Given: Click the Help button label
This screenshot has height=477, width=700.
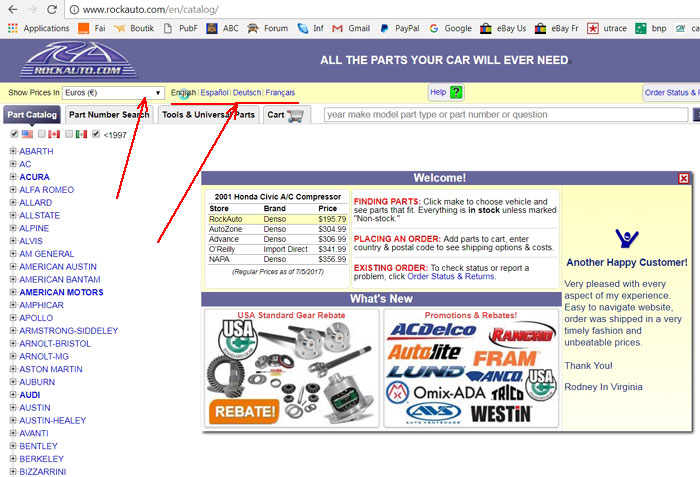Looking at the screenshot, I should click(x=438, y=92).
